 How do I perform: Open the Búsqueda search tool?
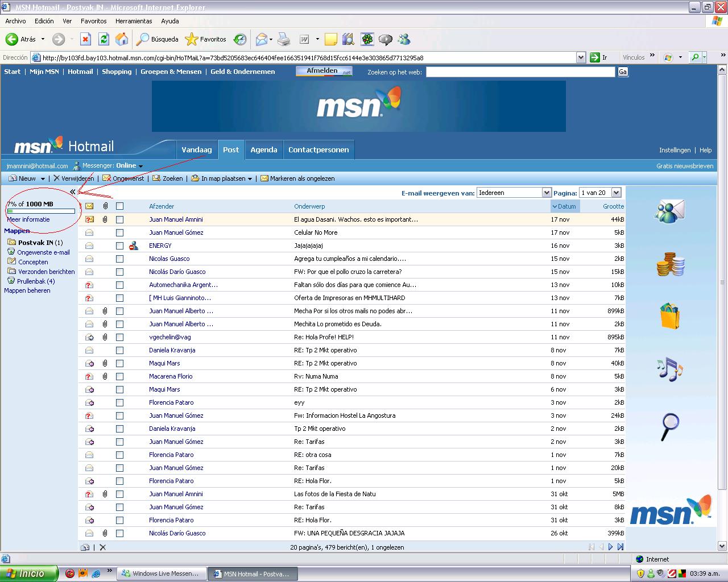point(158,39)
